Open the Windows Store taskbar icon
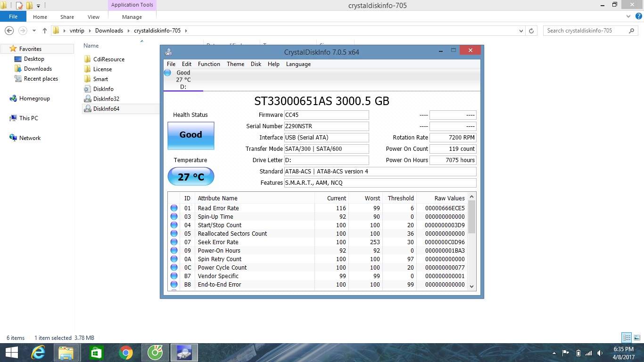This screenshot has width=644, height=362. [96, 353]
